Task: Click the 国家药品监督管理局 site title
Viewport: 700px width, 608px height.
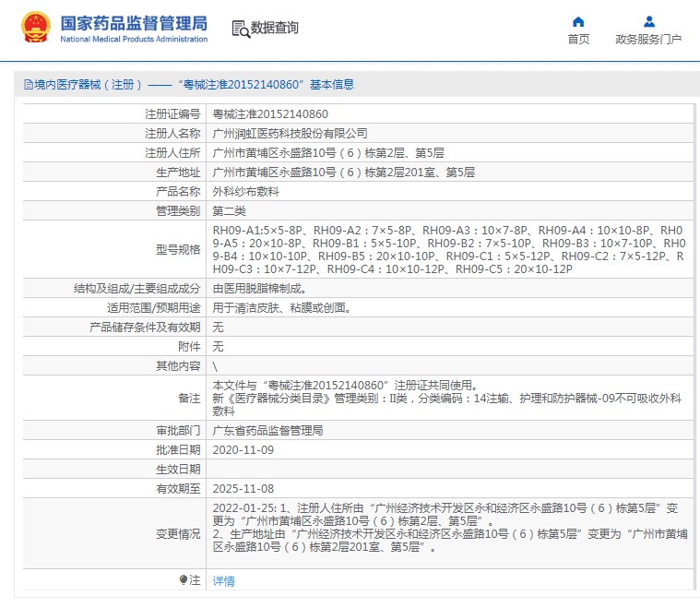Action: click(x=134, y=23)
